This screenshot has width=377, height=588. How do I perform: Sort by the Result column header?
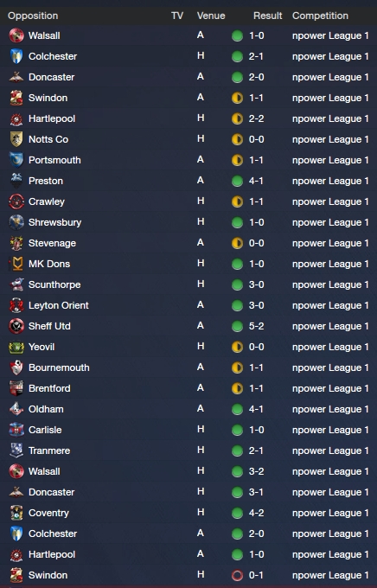(x=267, y=16)
